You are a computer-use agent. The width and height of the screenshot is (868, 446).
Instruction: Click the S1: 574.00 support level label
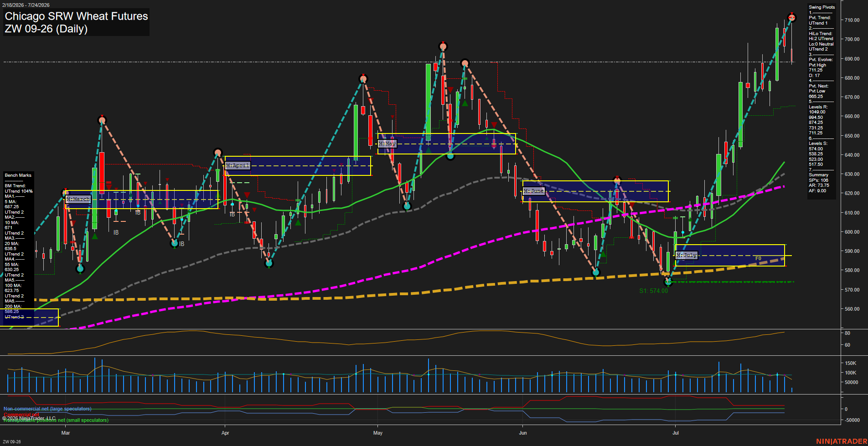653,291
